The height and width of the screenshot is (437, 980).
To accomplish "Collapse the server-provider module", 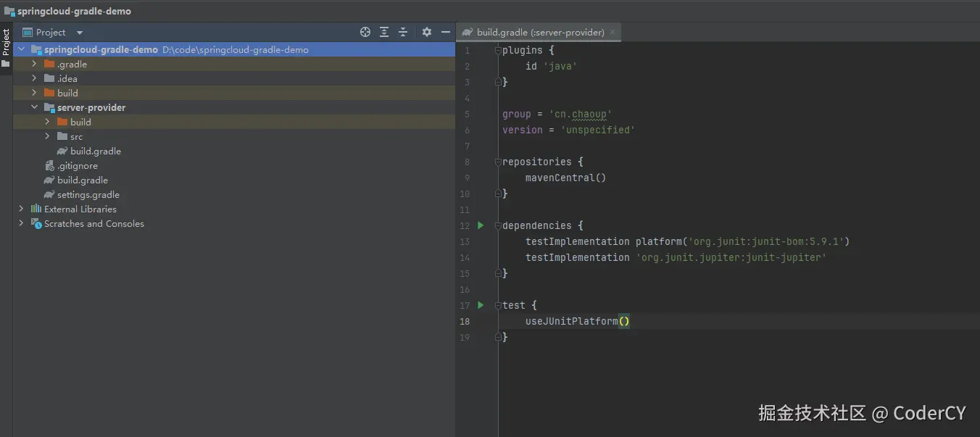I will point(34,107).
